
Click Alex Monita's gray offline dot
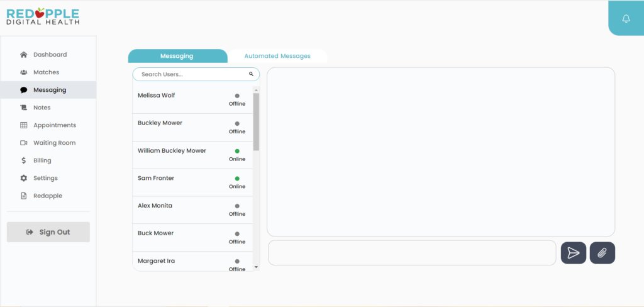pyautogui.click(x=237, y=206)
